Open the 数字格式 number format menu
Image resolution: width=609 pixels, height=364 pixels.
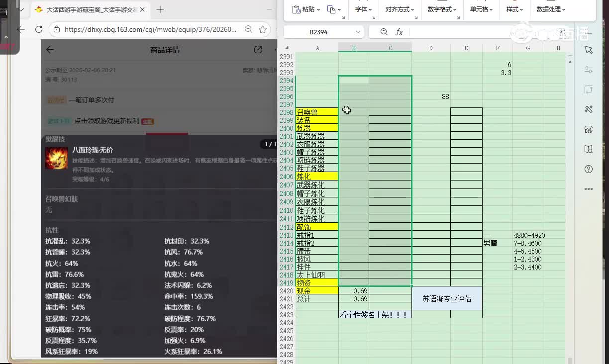442,9
